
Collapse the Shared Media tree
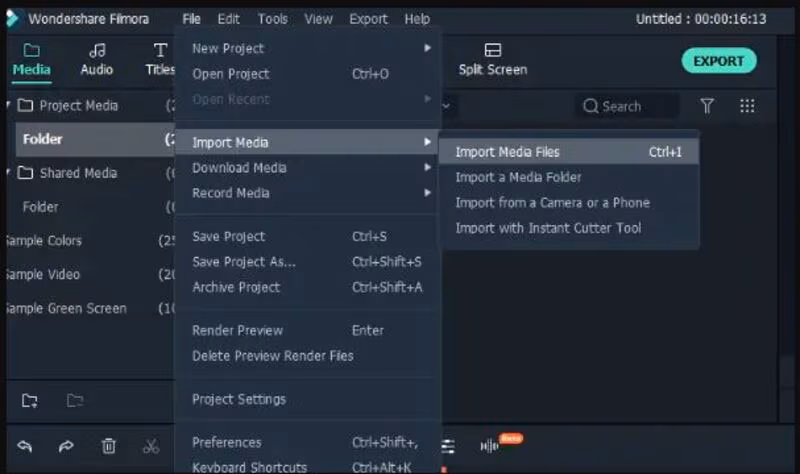coord(9,173)
